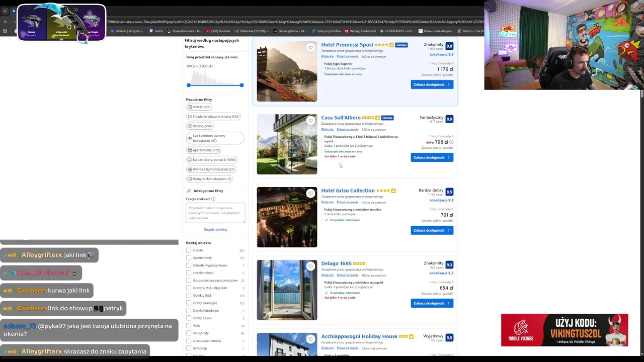Image resolution: width=644 pixels, height=362 pixels.
Task: Check the Hotele property type checkbox
Action: 189,250
